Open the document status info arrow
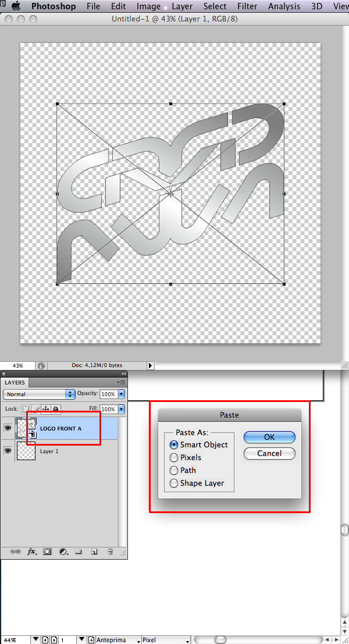The height and width of the screenshot is (644, 349). [150, 365]
